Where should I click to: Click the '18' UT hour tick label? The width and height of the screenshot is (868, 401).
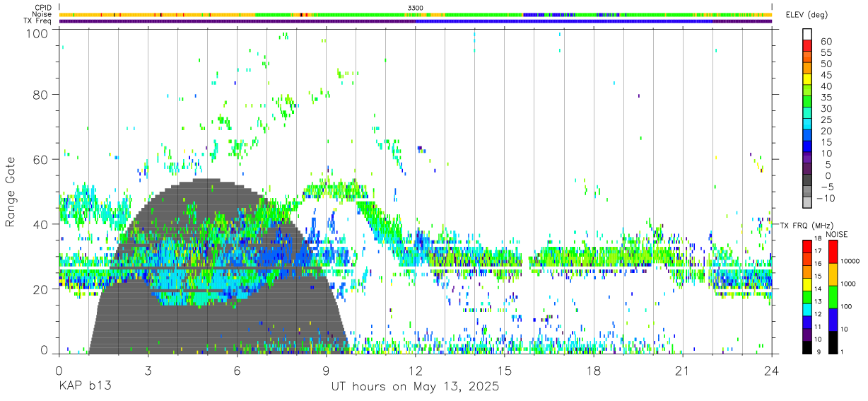(x=594, y=371)
